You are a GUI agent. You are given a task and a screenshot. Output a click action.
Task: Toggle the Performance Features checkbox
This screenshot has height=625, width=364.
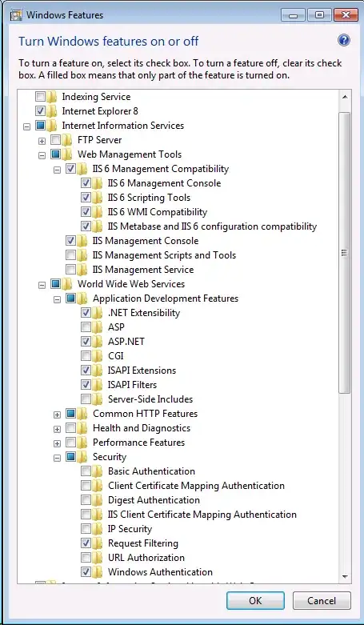(x=70, y=443)
